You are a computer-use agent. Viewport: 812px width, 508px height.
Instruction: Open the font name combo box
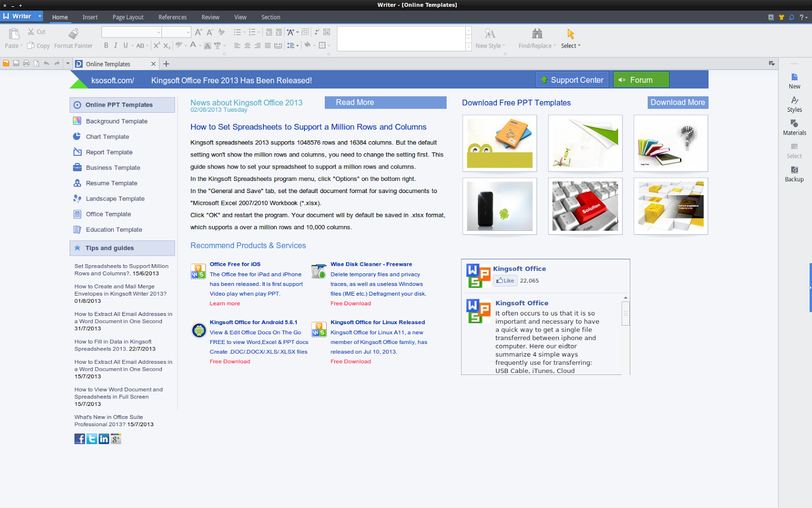point(131,32)
